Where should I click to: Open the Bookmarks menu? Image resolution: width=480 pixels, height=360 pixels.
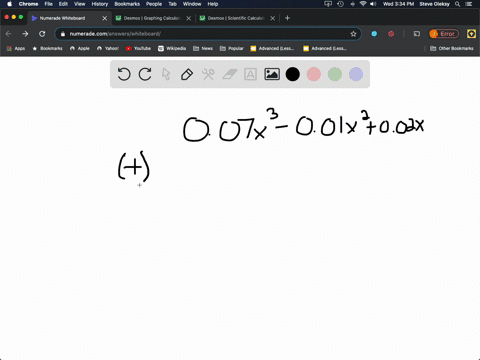127,4
